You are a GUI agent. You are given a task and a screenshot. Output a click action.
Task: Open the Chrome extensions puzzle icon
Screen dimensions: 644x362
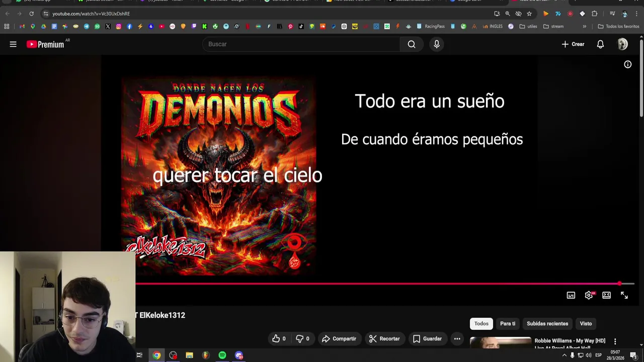(x=594, y=14)
